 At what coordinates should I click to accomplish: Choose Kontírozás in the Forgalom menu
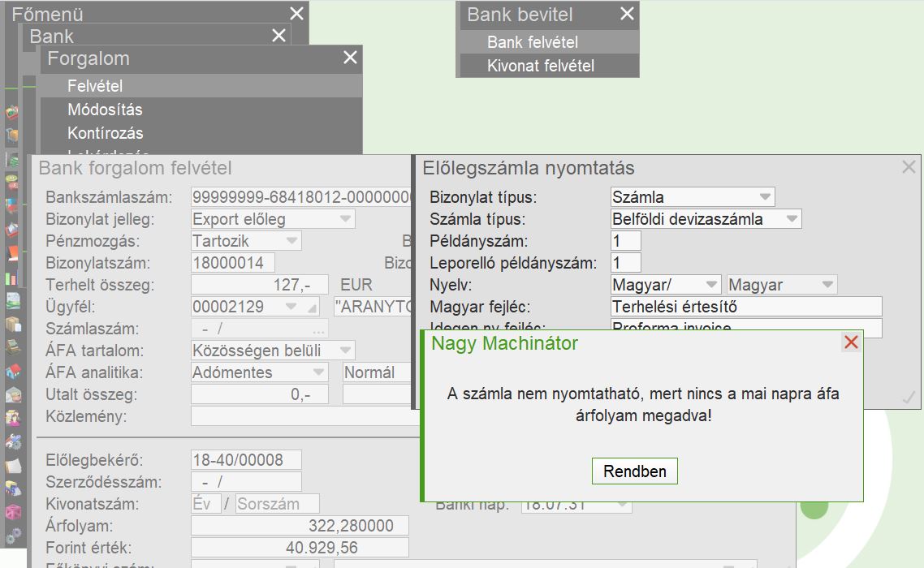201,133
